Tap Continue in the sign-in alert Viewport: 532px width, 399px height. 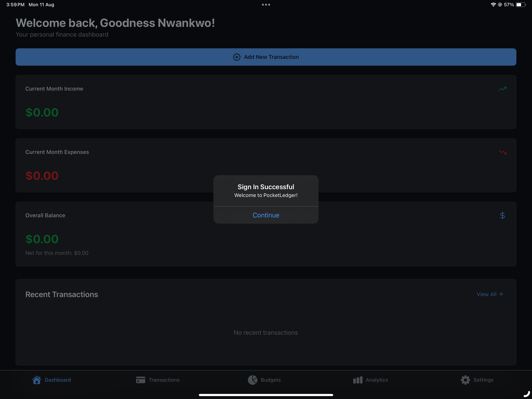pos(266,215)
